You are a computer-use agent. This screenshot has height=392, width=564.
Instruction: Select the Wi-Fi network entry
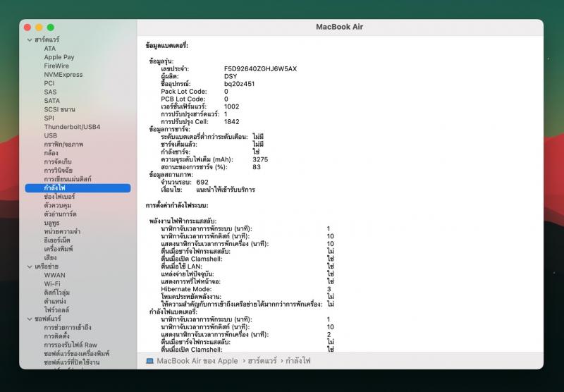coord(51,283)
